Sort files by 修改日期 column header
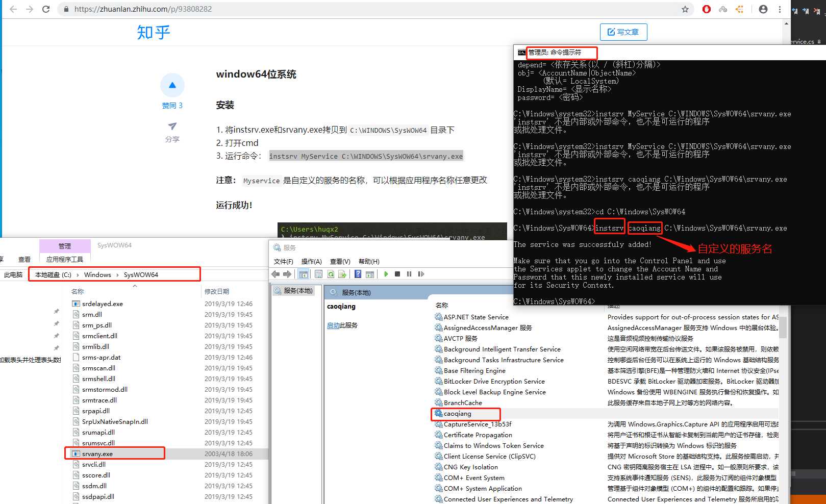The width and height of the screenshot is (826, 504). pos(217,291)
